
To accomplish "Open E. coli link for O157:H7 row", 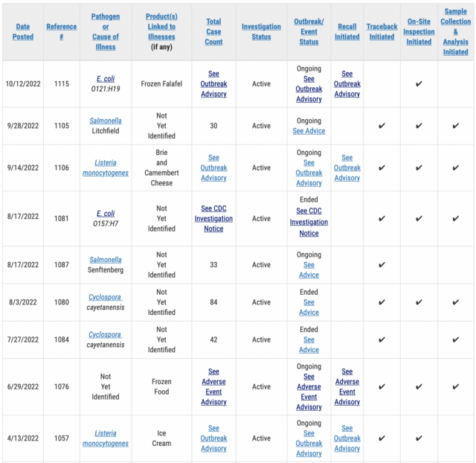I will (x=106, y=214).
